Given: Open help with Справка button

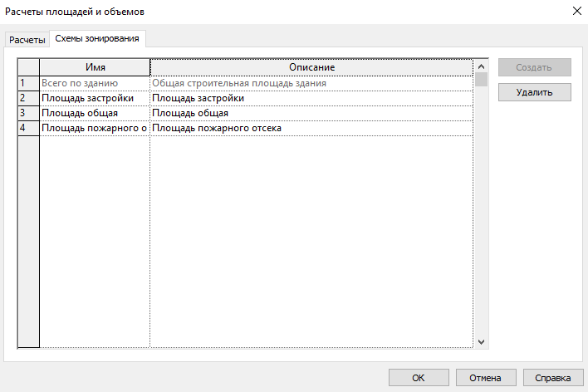Looking at the screenshot, I should click(x=552, y=378).
